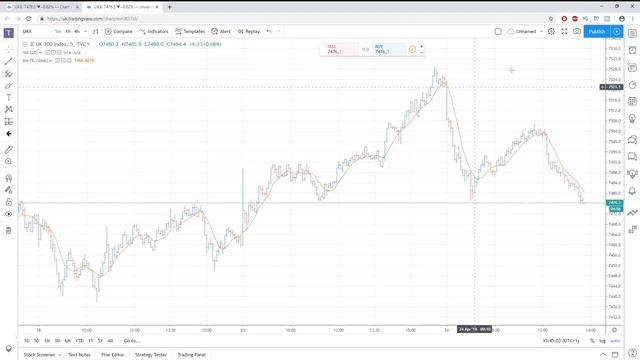Open the timeframe interval dropdown arrow
Viewport: 640px width, 360px height.
[x=85, y=31]
